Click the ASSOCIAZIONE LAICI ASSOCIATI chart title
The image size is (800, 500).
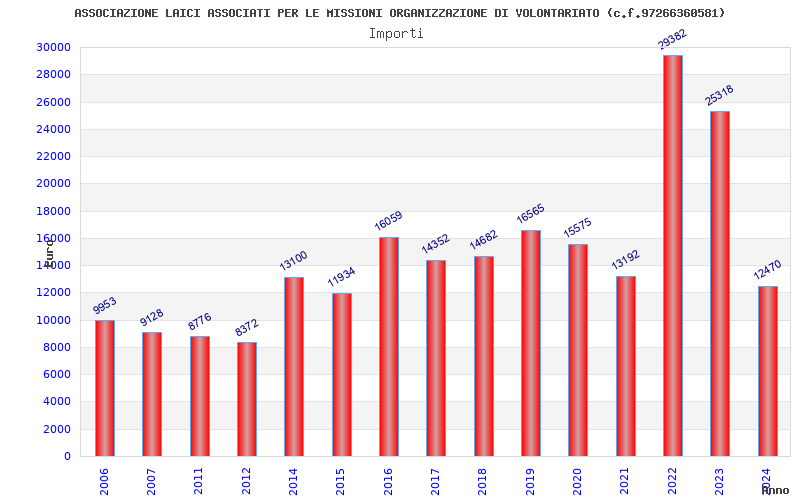[x=399, y=13]
